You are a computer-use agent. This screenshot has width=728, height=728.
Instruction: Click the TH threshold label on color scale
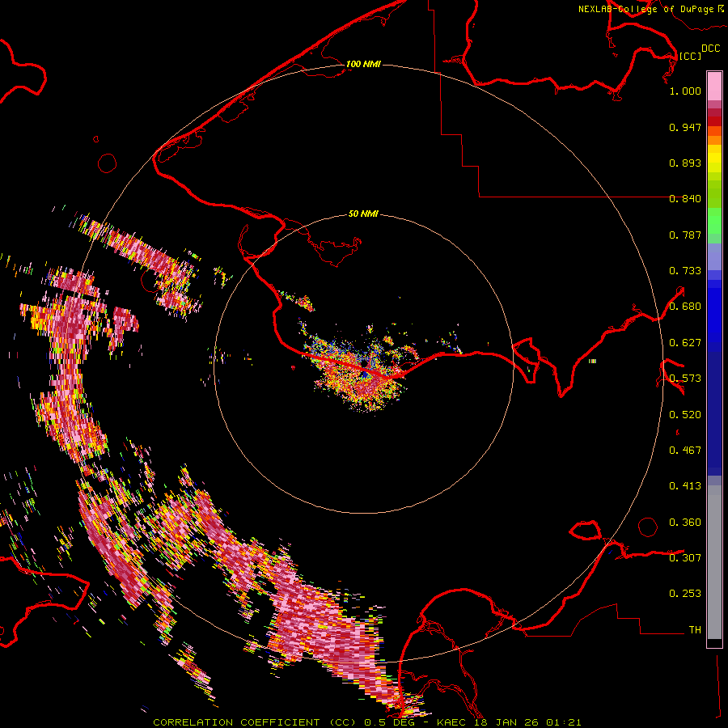(695, 629)
